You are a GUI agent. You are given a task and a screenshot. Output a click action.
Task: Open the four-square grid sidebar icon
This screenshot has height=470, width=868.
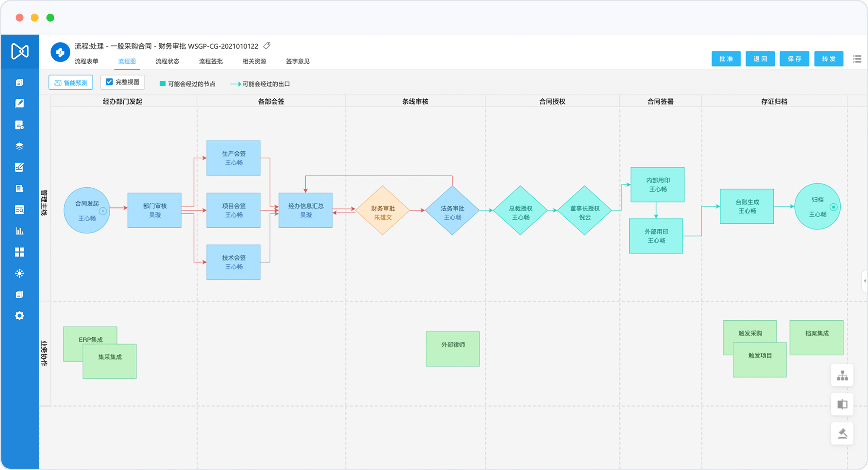(x=20, y=252)
